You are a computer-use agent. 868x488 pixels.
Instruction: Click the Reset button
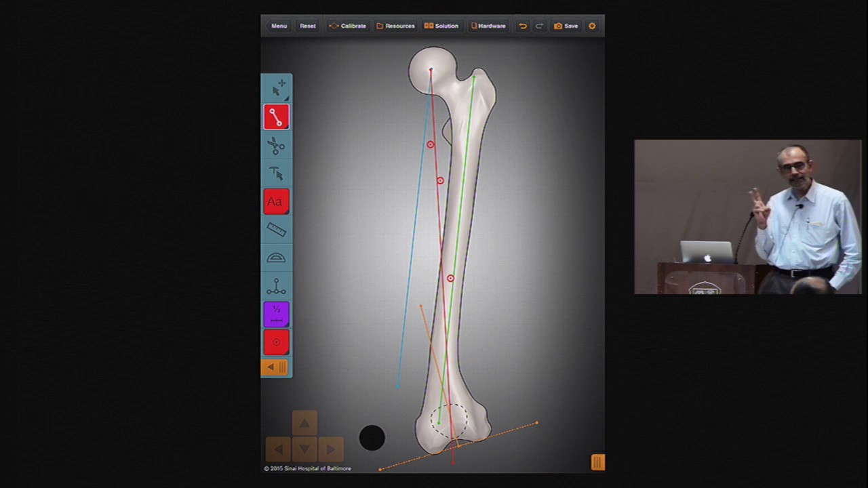click(308, 26)
